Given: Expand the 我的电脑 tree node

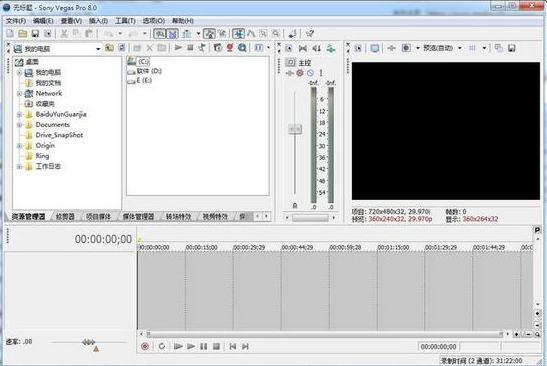Looking at the screenshot, I should (x=20, y=73).
